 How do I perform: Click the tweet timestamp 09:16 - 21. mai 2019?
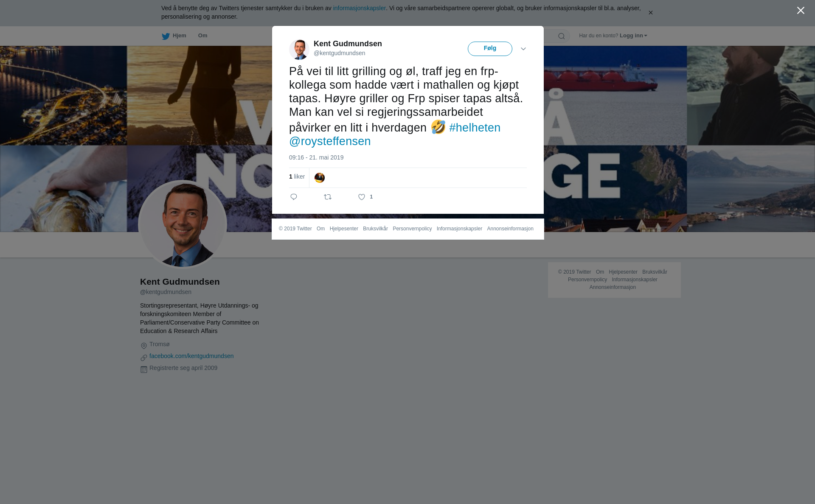tap(316, 157)
